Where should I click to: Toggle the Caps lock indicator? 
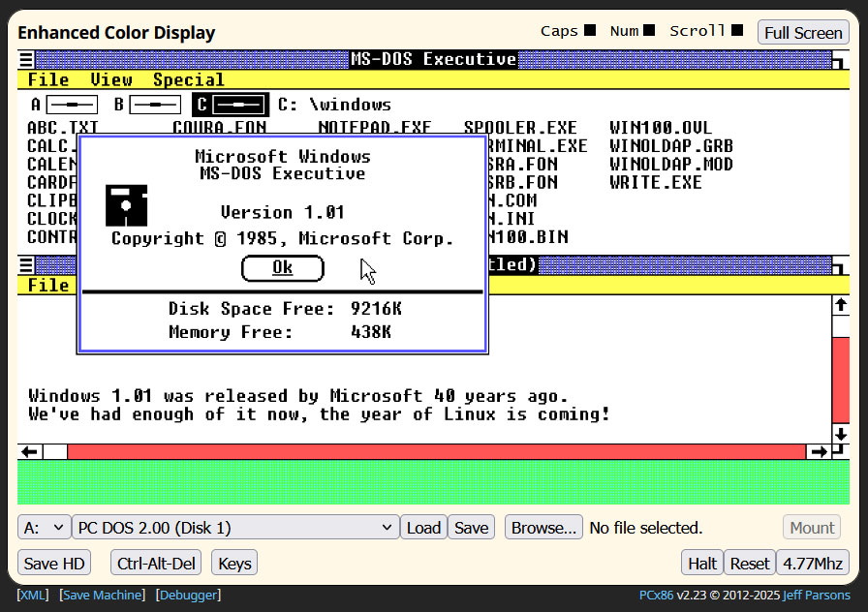590,30
